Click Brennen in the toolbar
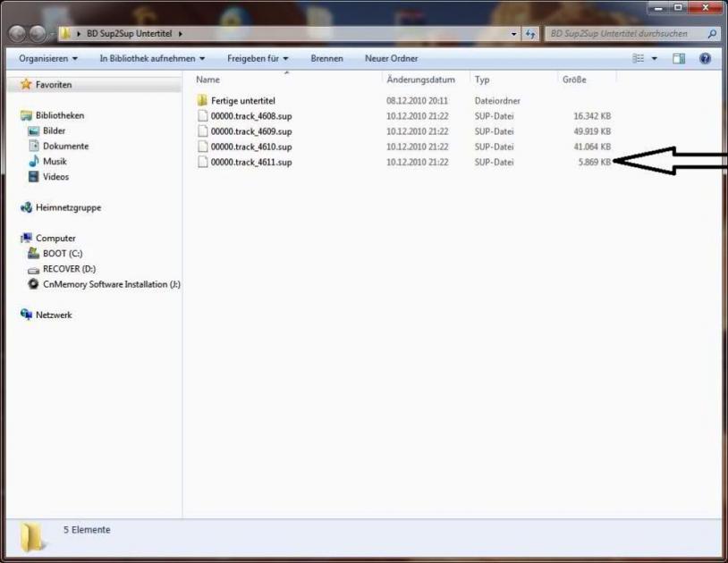The image size is (728, 563). coord(326,58)
